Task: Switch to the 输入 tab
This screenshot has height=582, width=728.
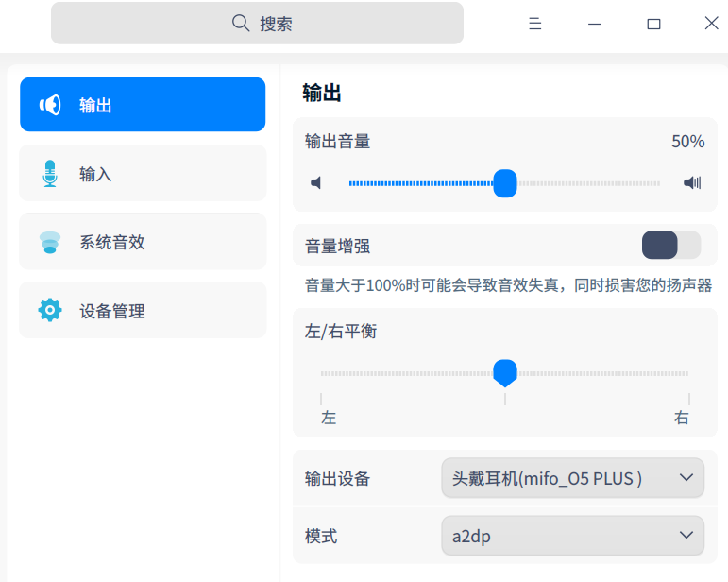Action: pyautogui.click(x=143, y=174)
